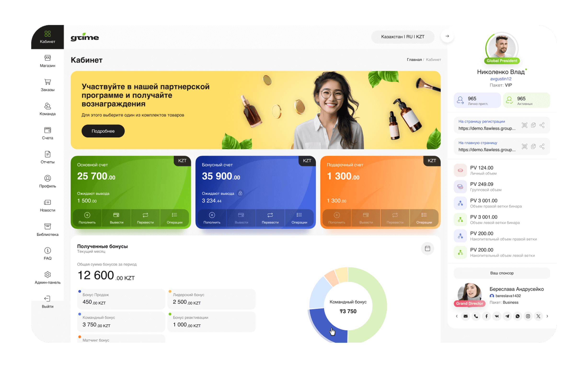588x374 pixels.
Task: Collapse the right profile panel with arrow
Action: (447, 36)
